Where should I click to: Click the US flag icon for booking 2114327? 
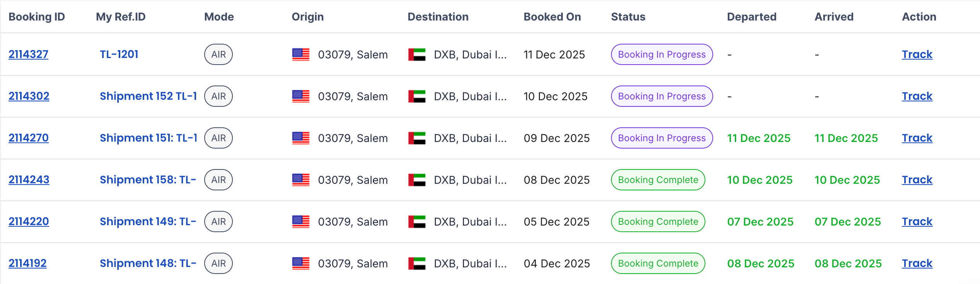301,55
